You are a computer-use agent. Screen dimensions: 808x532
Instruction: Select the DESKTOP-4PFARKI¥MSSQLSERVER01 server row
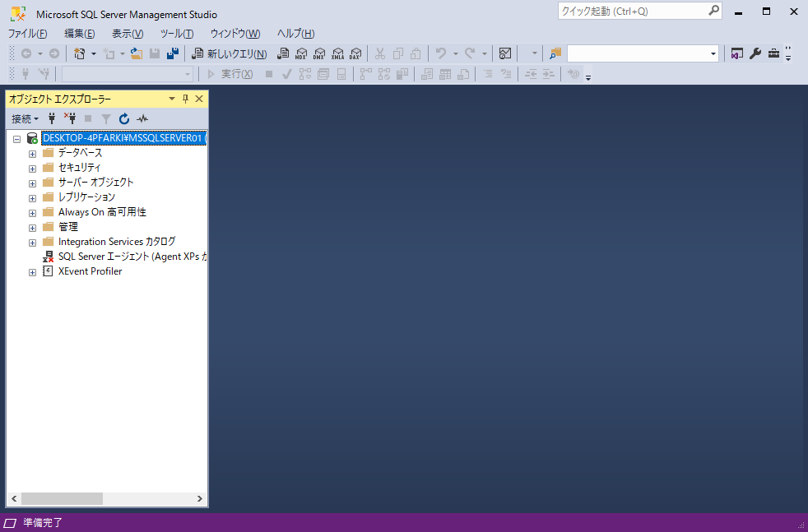tap(124, 138)
